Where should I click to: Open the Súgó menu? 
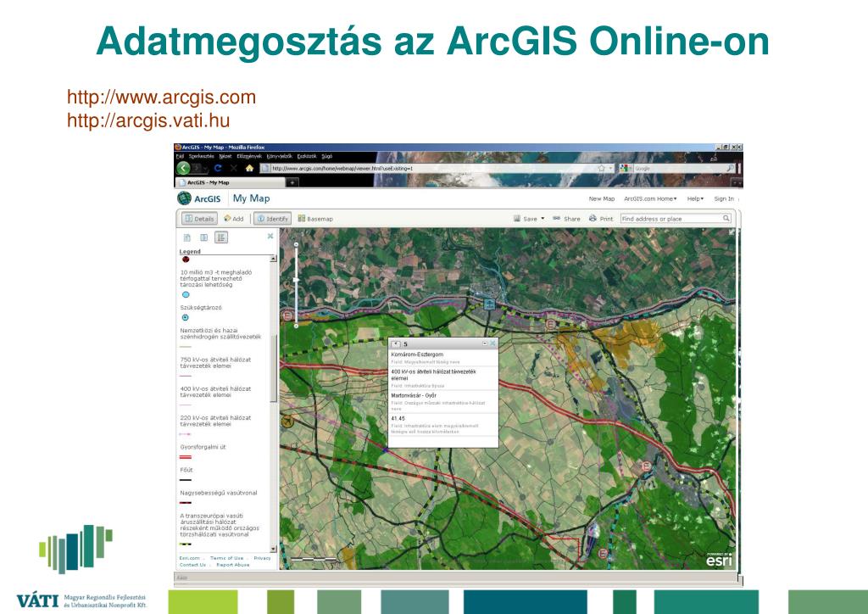pos(327,156)
